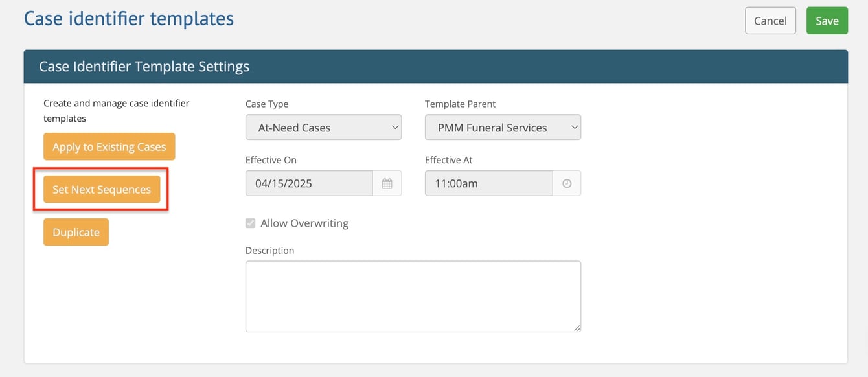Focus the Effective On date field 04/15/2025
Screen dimensions: 868x377
[309, 183]
